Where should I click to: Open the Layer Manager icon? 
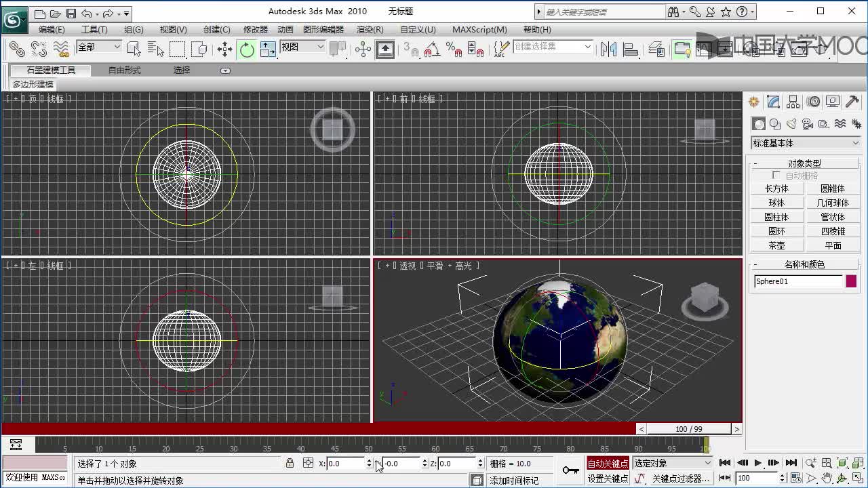pyautogui.click(x=656, y=49)
